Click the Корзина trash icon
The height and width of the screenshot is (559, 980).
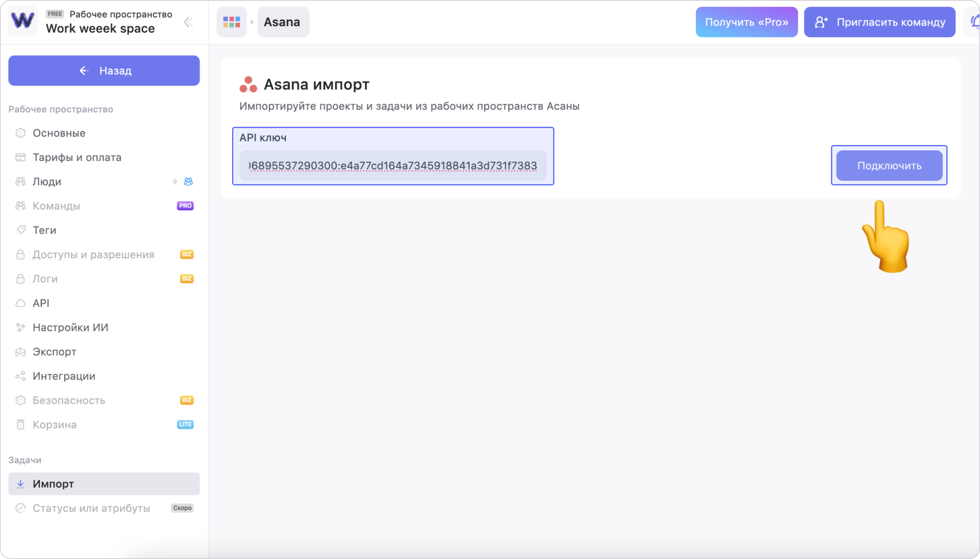[x=20, y=425]
